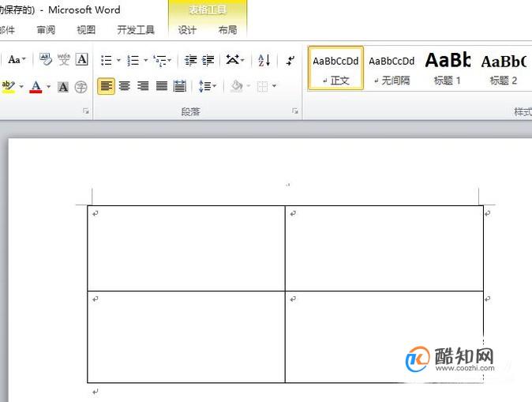Click the Sort A-Z icon
The image size is (532, 402).
(264, 61)
